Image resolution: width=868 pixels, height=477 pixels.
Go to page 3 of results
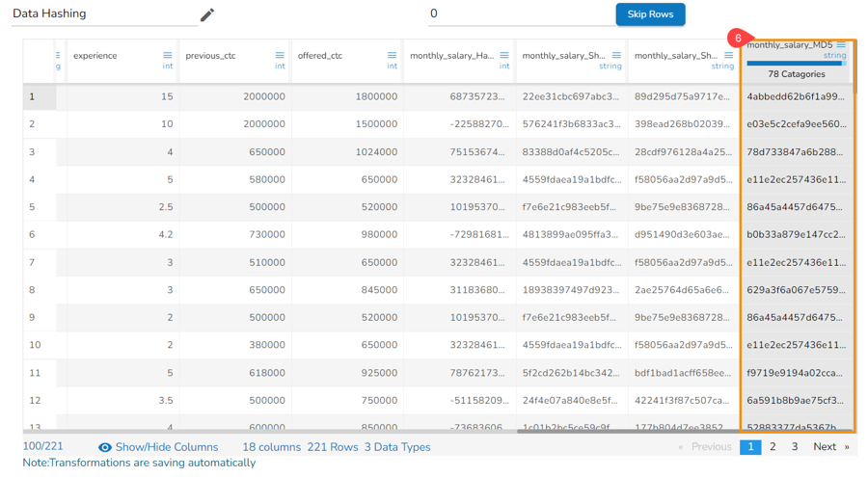click(795, 447)
